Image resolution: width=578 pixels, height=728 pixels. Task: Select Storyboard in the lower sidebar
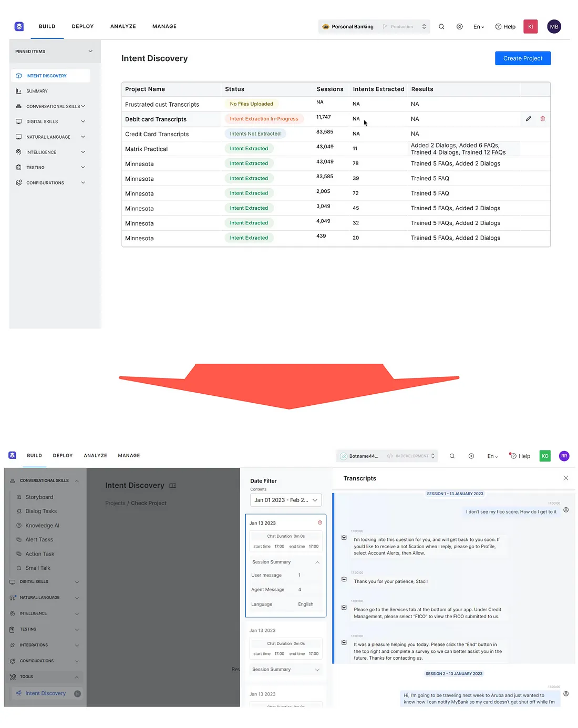click(x=39, y=497)
